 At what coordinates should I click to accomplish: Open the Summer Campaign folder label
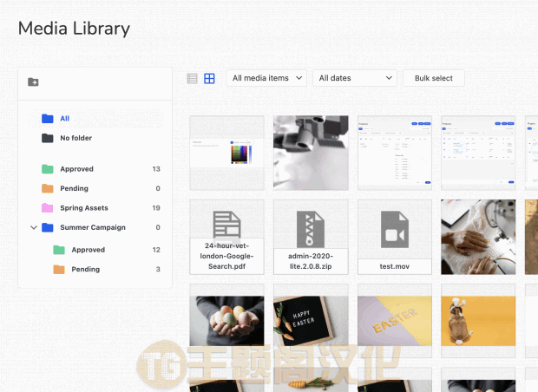click(x=93, y=228)
